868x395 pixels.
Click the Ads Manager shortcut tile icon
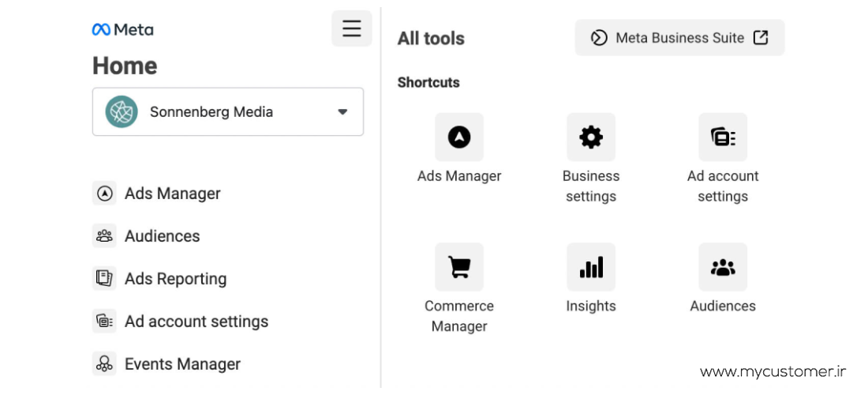[459, 137]
